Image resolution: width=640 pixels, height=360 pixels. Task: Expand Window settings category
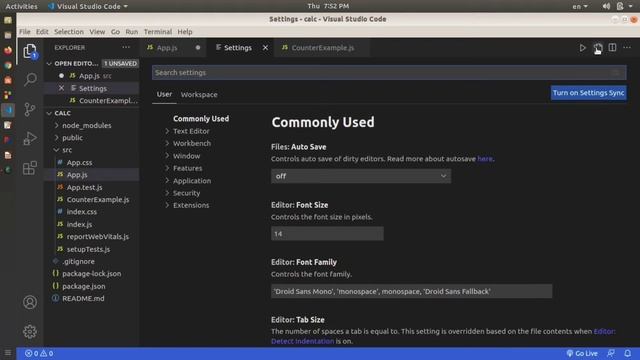[187, 156]
